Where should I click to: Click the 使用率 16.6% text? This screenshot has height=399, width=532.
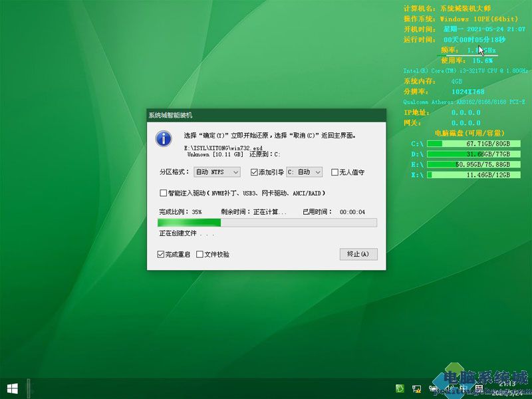(467, 61)
